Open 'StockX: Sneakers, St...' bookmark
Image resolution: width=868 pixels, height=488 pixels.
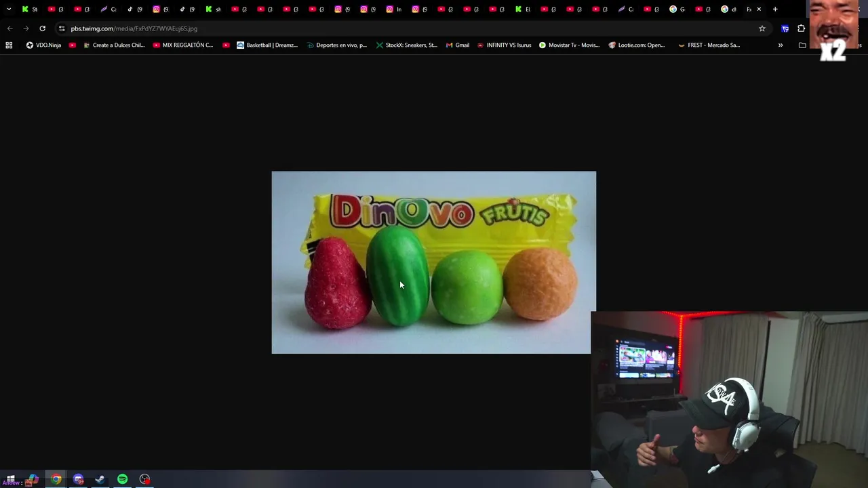point(407,45)
